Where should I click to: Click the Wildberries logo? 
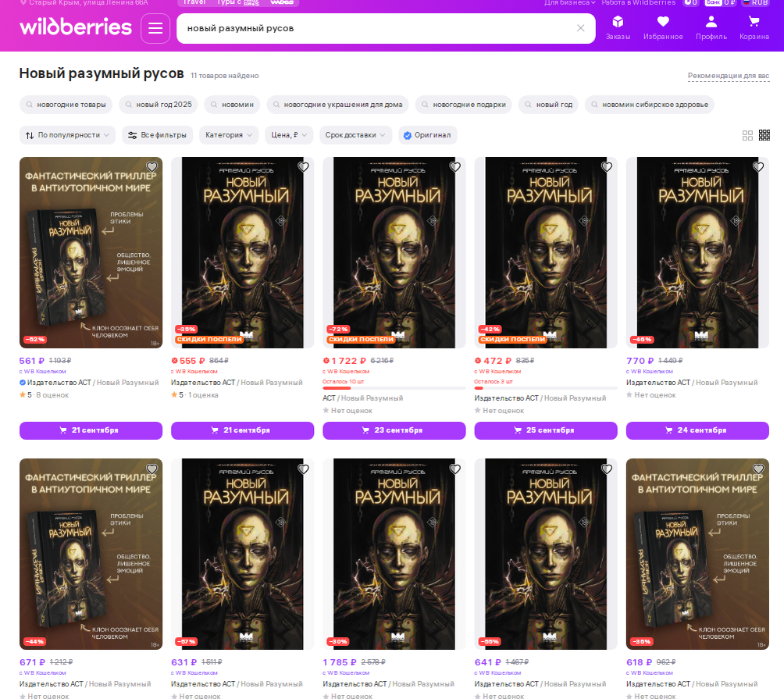click(x=76, y=27)
